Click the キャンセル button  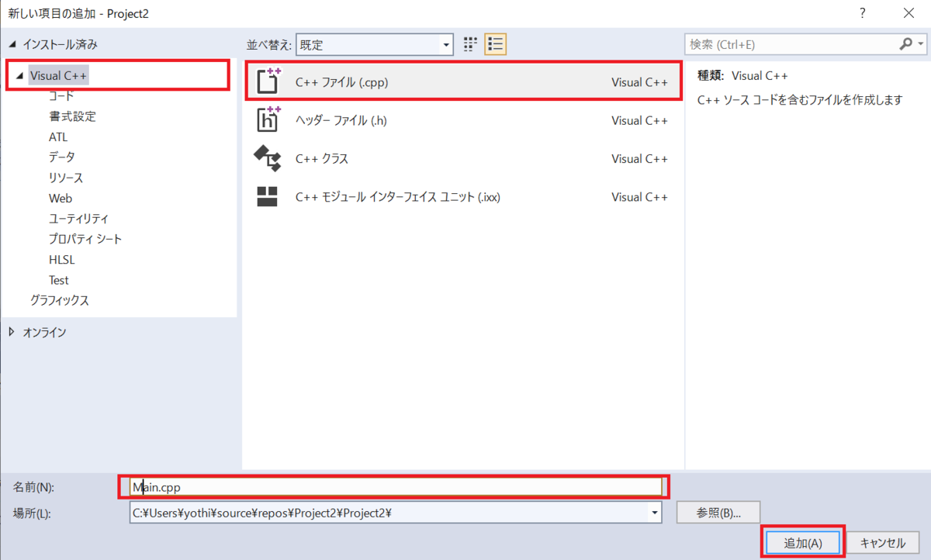[x=884, y=543]
